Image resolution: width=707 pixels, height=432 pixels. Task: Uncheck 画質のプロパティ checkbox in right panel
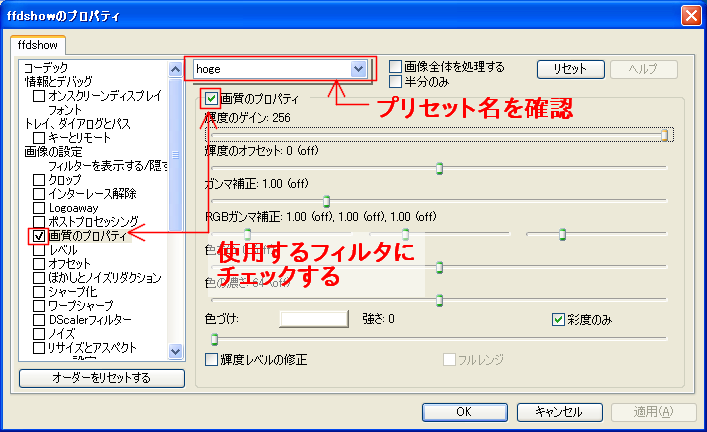(x=211, y=99)
